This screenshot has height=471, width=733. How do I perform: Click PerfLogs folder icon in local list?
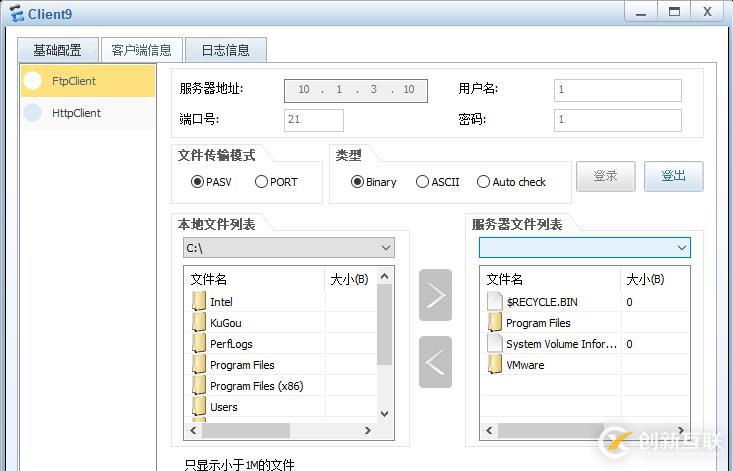tap(199, 343)
